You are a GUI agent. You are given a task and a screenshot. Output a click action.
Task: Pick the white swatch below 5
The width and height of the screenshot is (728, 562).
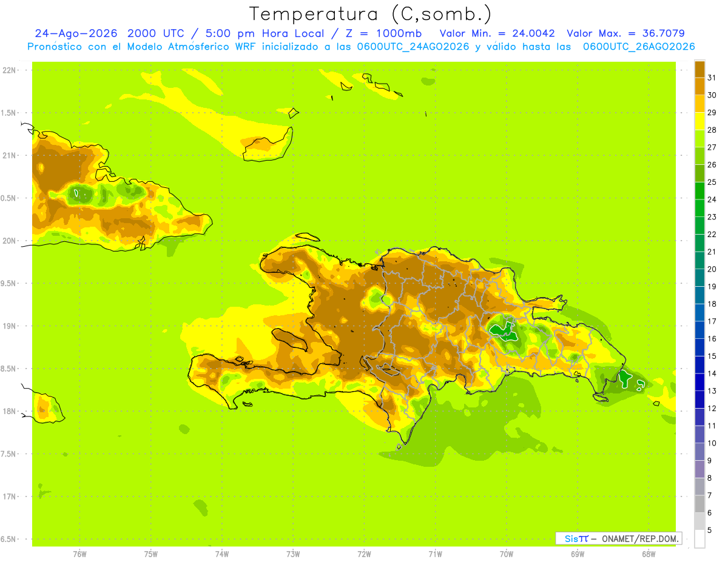click(699, 539)
